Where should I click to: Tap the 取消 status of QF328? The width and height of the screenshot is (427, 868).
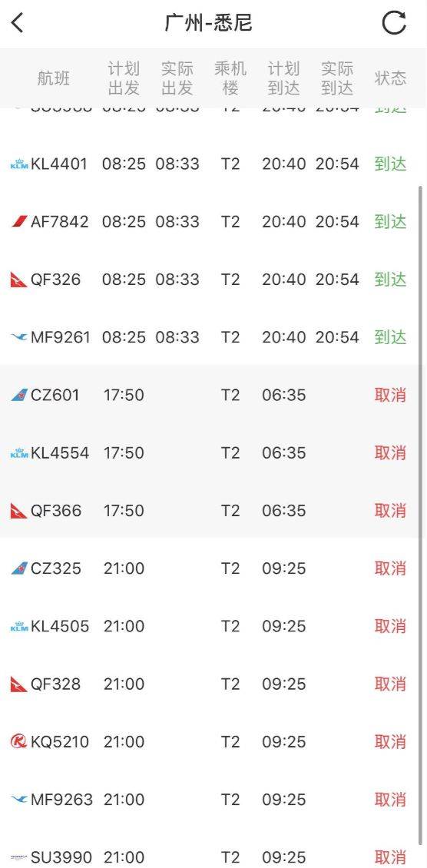390,684
